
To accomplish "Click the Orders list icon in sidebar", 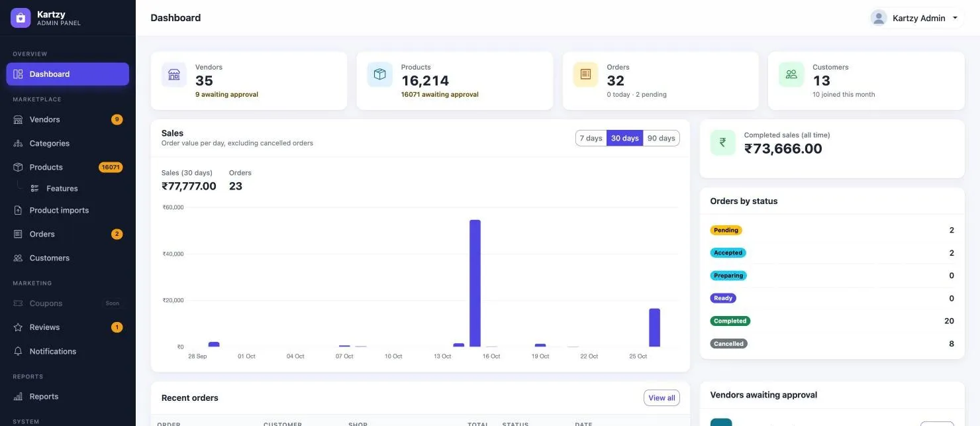I will (x=18, y=235).
